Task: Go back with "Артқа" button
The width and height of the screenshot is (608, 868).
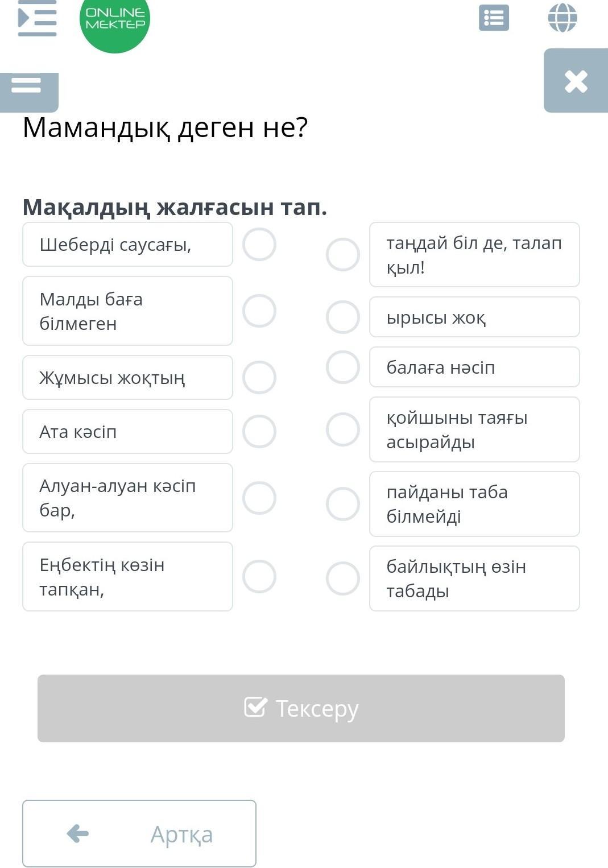Action: point(139,833)
